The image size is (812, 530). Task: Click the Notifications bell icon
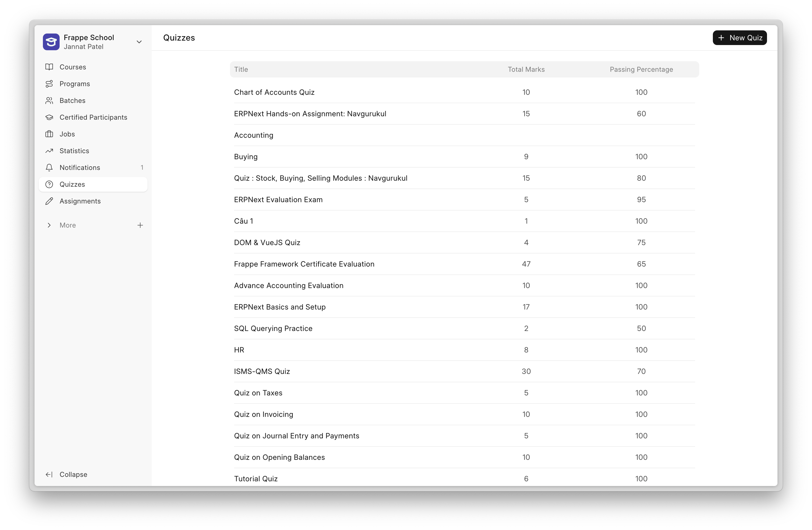pyautogui.click(x=49, y=167)
